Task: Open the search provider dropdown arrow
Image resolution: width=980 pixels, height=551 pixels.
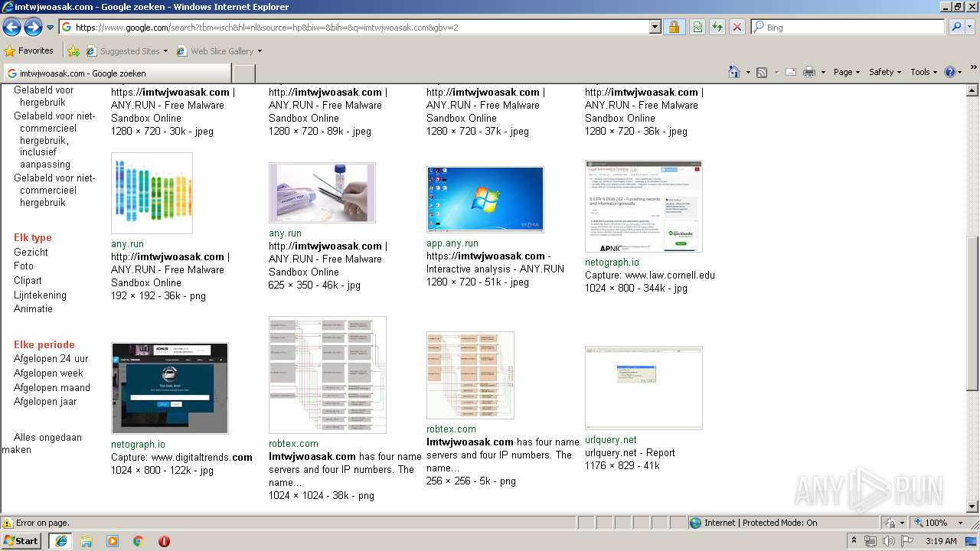Action: pyautogui.click(x=971, y=27)
